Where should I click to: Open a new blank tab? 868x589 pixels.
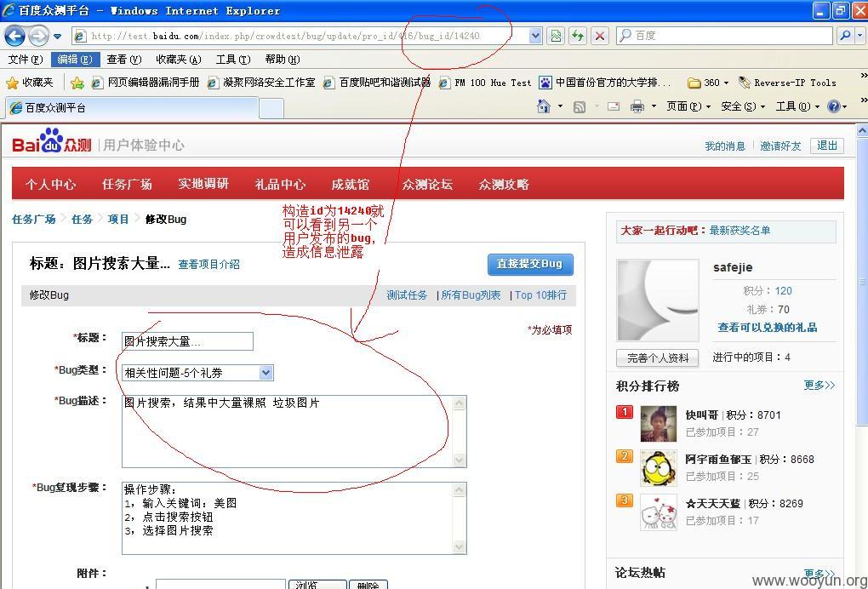271,108
